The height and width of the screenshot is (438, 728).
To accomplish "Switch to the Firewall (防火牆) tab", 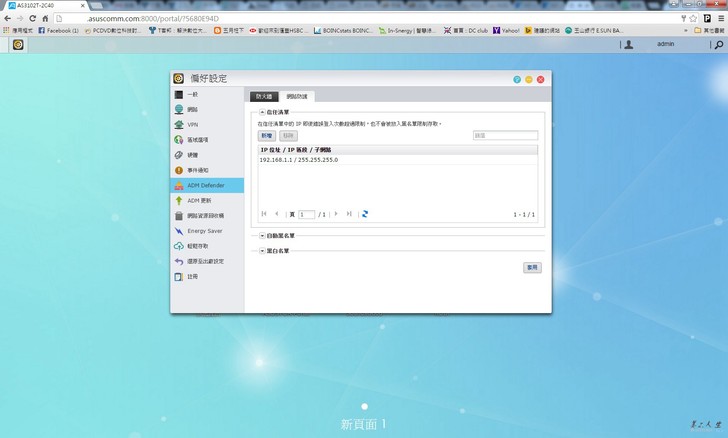I will coord(264,96).
